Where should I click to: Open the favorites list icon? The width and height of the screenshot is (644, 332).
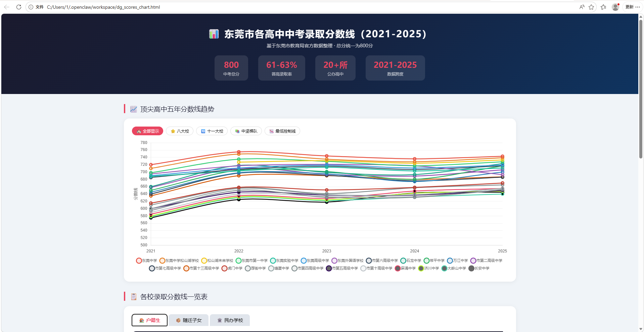click(603, 7)
